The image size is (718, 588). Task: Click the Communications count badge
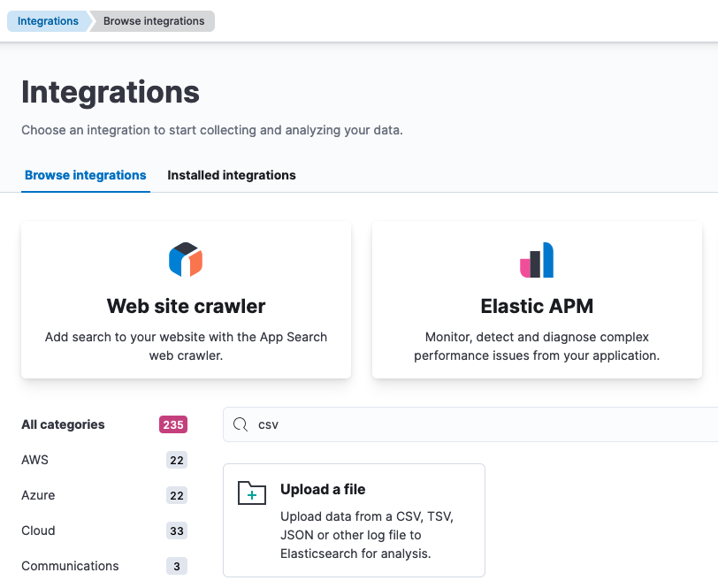(x=177, y=566)
